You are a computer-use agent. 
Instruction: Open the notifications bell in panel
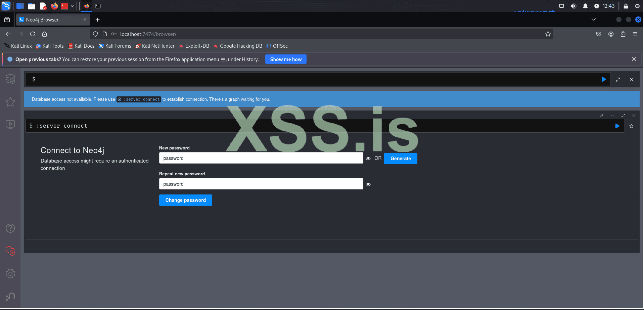coord(585,6)
